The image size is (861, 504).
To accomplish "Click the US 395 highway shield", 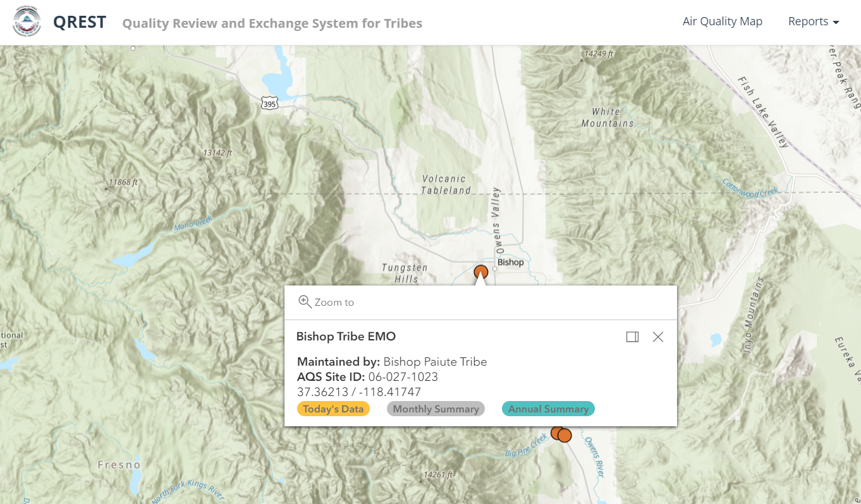I will pos(269,102).
